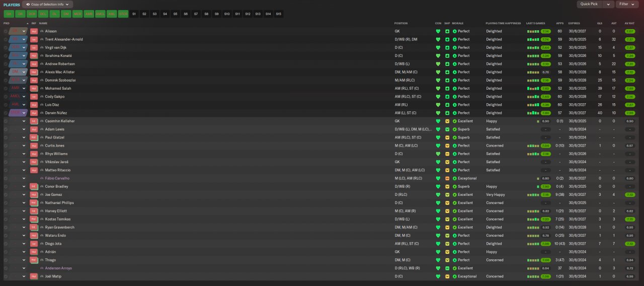This screenshot has height=286, width=644.
Task: Click the Int badge next to Trent Alexander-Arnold
Action: [34, 39]
